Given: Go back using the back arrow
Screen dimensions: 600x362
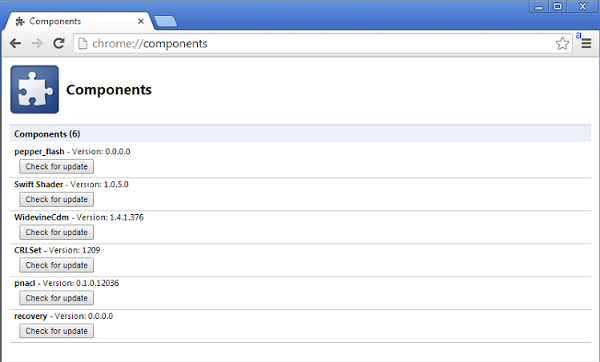Looking at the screenshot, I should pos(15,43).
